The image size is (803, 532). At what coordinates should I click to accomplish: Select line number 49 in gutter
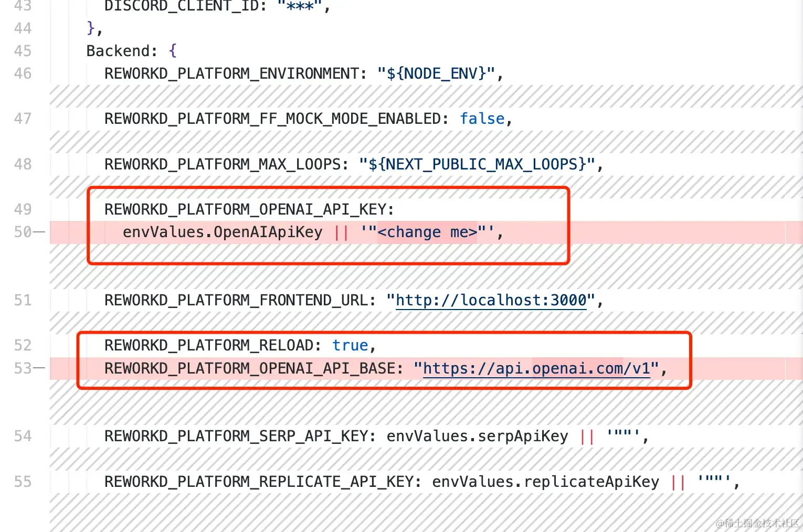(23, 209)
